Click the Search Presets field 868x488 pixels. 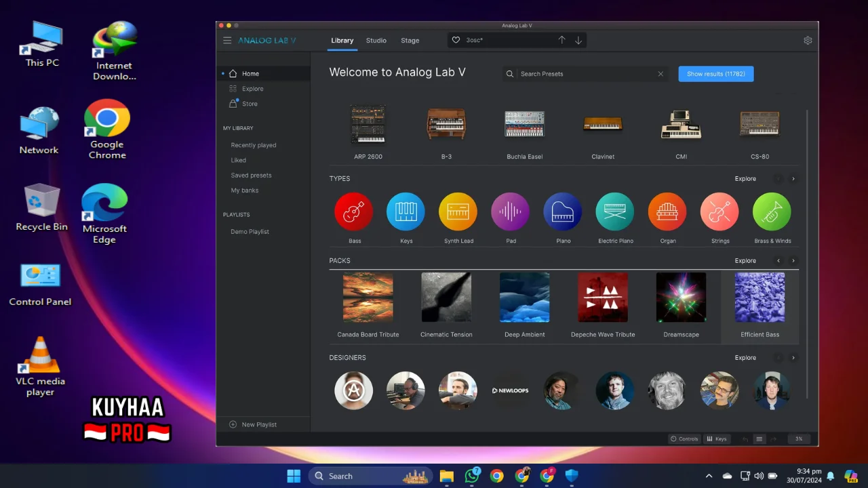[585, 74]
